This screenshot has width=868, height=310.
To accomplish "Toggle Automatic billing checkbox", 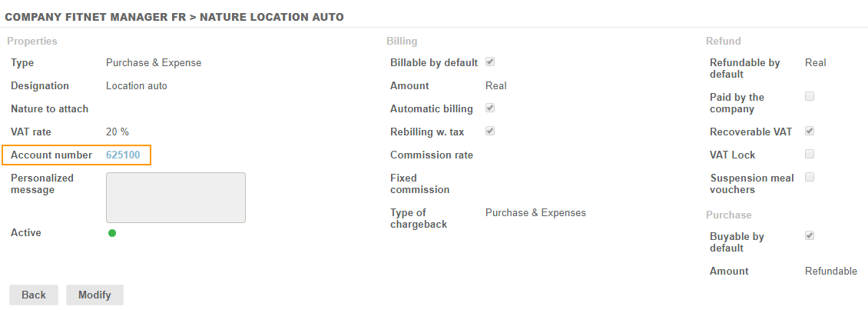I will point(490,108).
